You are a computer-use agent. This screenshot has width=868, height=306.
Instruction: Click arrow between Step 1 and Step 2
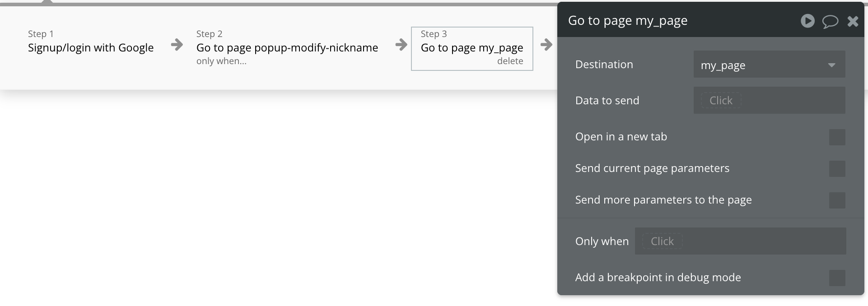(x=177, y=45)
